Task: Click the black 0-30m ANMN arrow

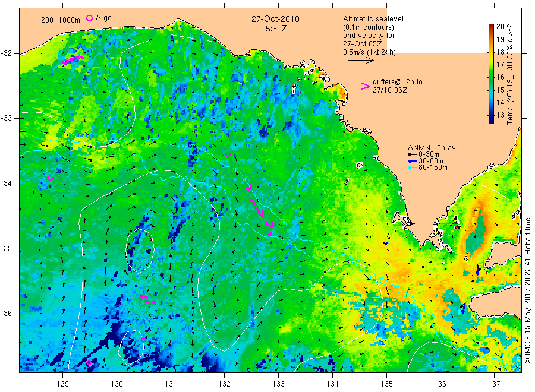Action: 412,154
